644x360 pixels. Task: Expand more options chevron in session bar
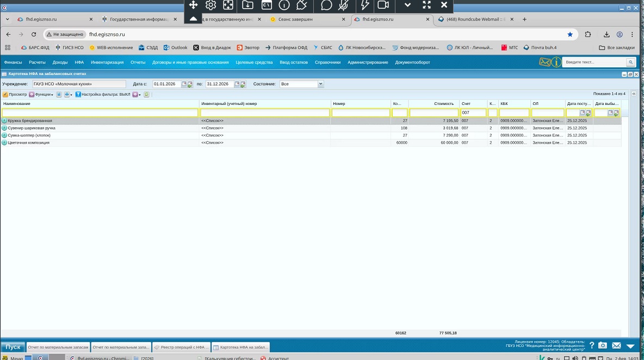coord(407,5)
